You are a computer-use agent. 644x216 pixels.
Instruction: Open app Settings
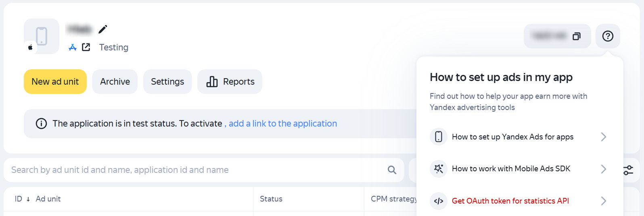[167, 82]
